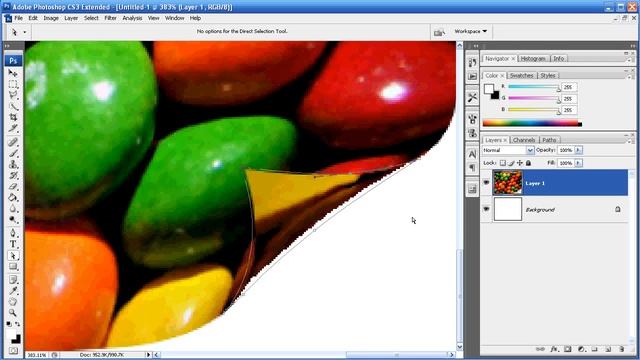Select the Clone Stamp tool
The image size is (640, 360).
tap(13, 164)
